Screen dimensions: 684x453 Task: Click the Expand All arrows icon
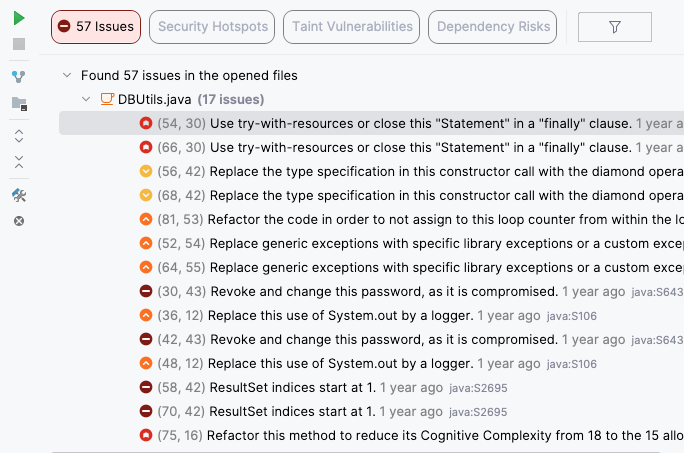click(19, 135)
